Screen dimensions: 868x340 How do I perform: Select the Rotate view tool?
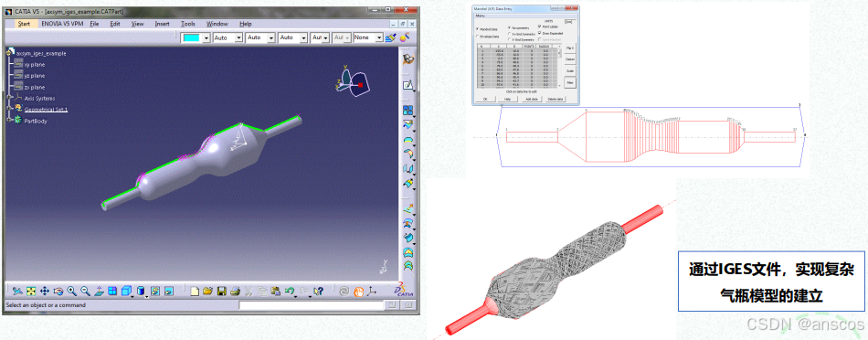point(58,291)
